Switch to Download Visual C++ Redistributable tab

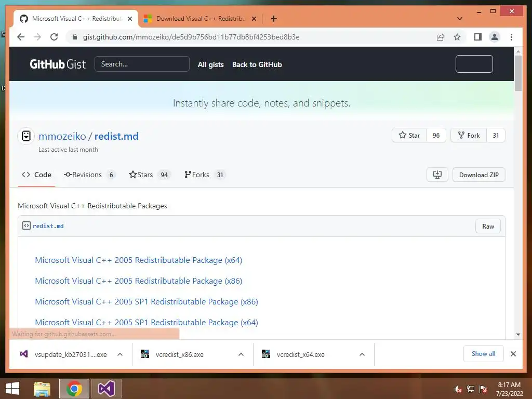[x=200, y=19]
